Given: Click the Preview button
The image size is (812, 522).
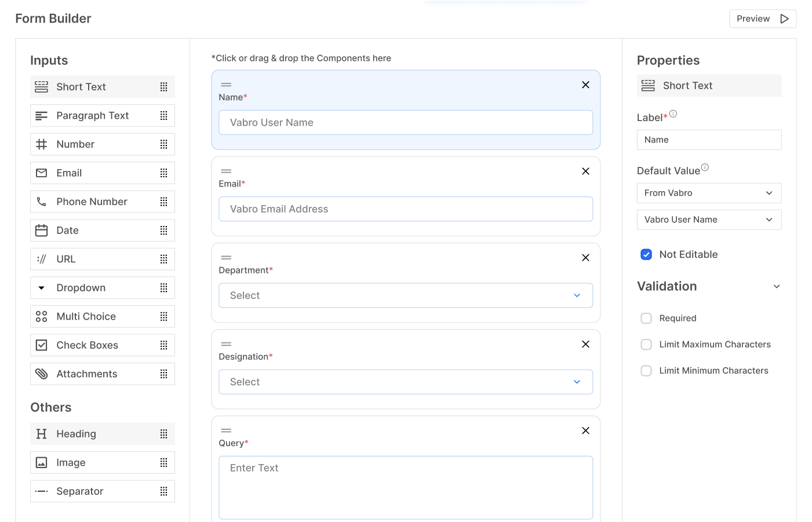Looking at the screenshot, I should [x=762, y=18].
